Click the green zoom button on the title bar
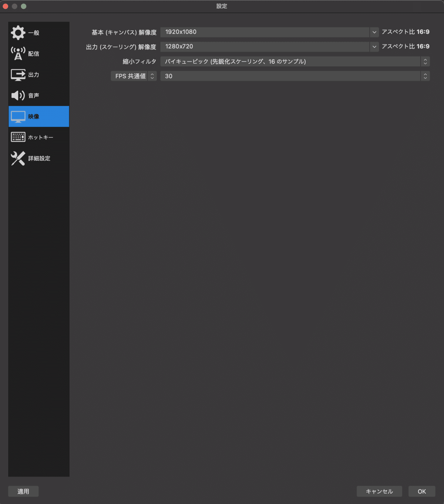 (x=24, y=6)
